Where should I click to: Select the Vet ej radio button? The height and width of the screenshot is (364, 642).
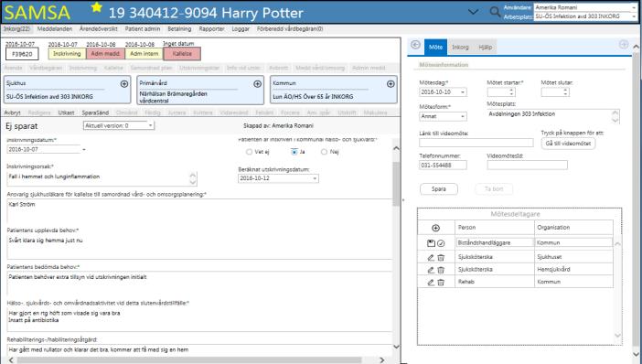(x=249, y=152)
